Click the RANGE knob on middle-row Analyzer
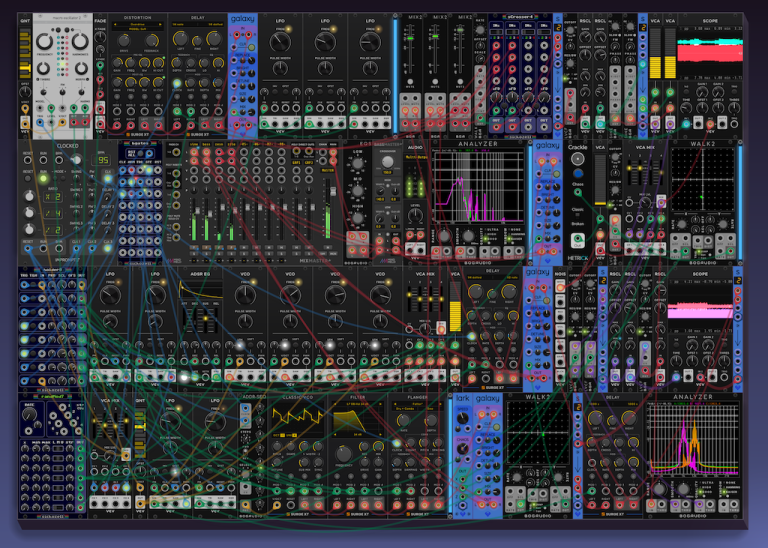The width and height of the screenshot is (768, 548). pyautogui.click(x=444, y=236)
